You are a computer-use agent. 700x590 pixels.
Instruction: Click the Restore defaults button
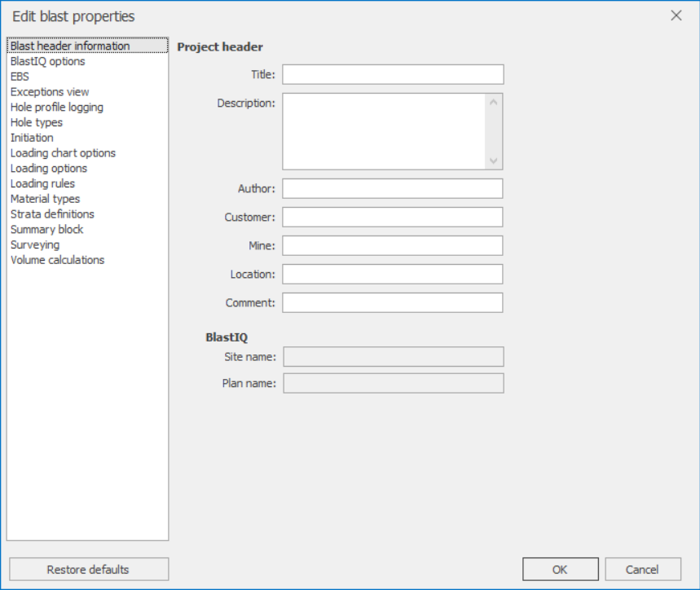(x=89, y=569)
